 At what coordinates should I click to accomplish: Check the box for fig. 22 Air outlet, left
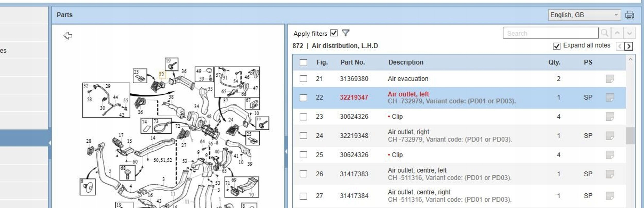(x=303, y=98)
